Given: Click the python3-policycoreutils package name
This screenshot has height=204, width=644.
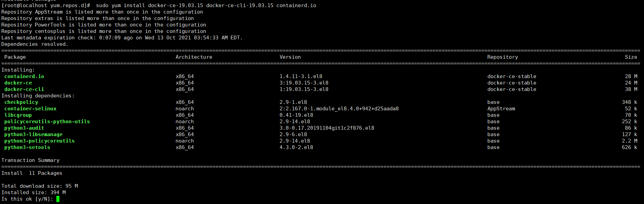Looking at the screenshot, I should pyautogui.click(x=39, y=141).
